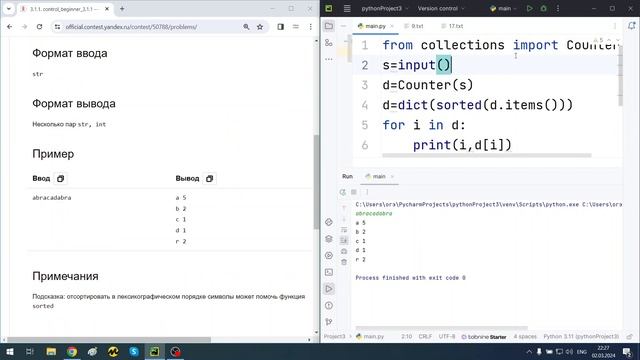
Task: Run the main configuration with green play button
Action: [x=529, y=8]
